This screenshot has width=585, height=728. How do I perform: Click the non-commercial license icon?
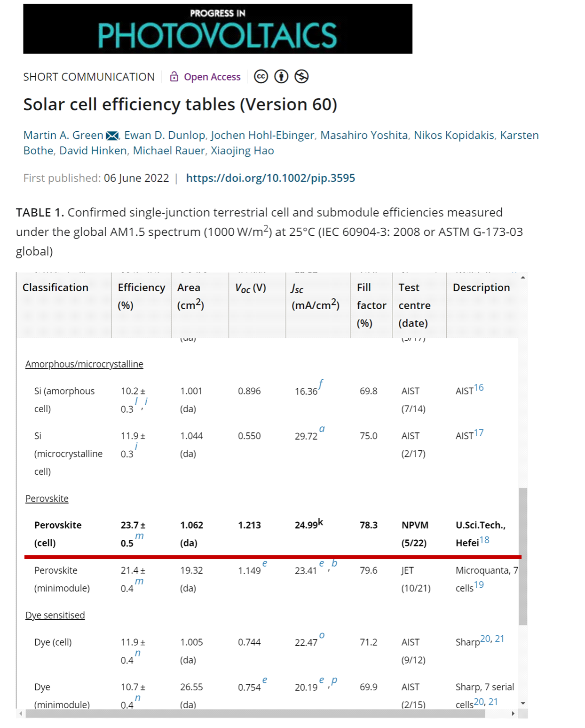tap(301, 76)
